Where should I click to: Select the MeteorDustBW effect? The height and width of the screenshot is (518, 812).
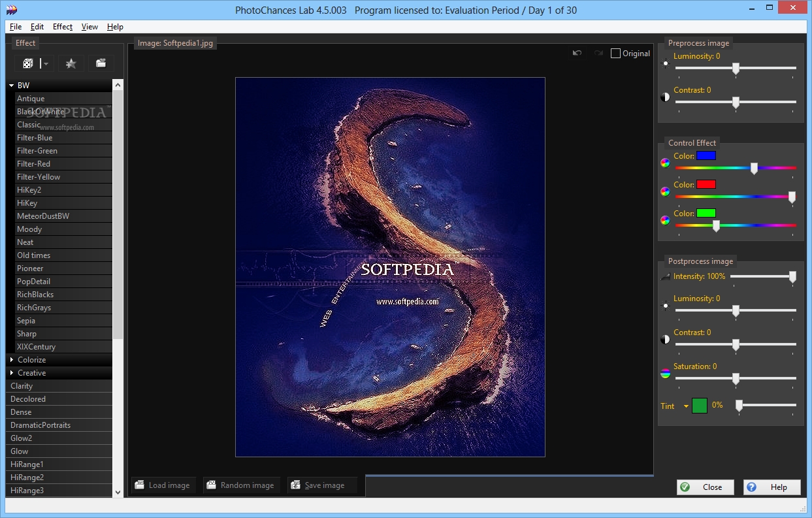pos(63,216)
